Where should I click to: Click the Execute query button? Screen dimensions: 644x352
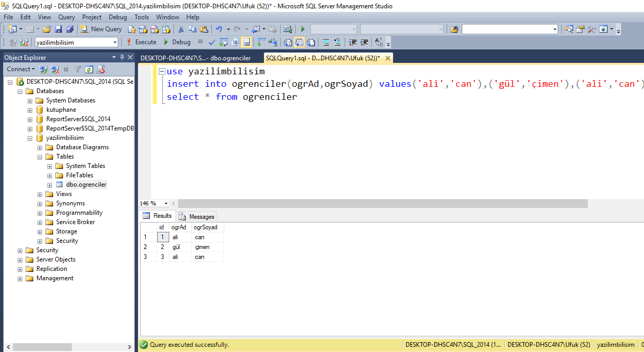[x=141, y=42]
